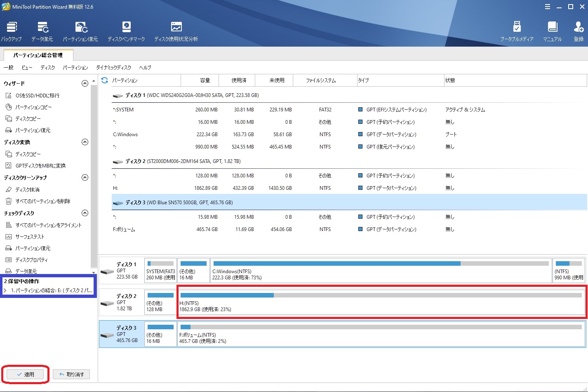
Task: Open パーティション復元 in top toolbar
Action: click(x=80, y=32)
